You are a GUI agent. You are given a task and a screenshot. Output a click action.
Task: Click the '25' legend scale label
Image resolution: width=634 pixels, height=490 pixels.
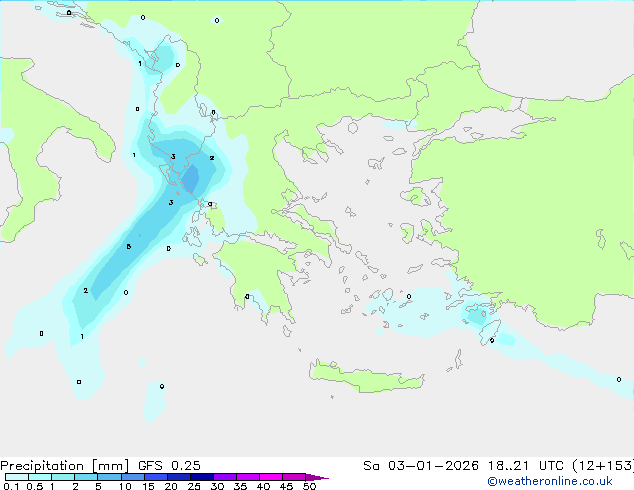click(194, 486)
